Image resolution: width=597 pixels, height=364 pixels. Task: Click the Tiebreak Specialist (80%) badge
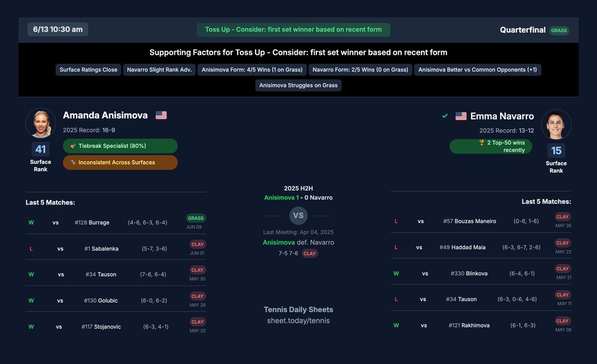point(120,146)
